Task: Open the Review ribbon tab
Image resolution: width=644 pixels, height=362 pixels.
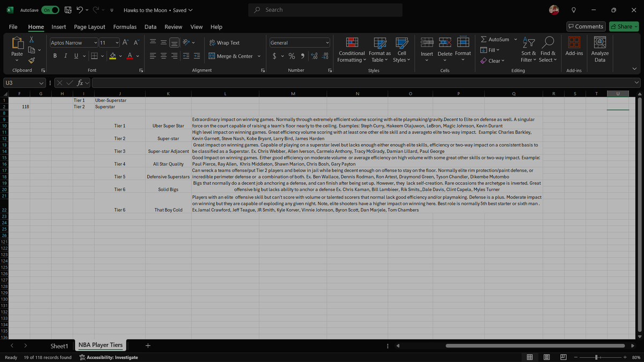Action: 173,27
